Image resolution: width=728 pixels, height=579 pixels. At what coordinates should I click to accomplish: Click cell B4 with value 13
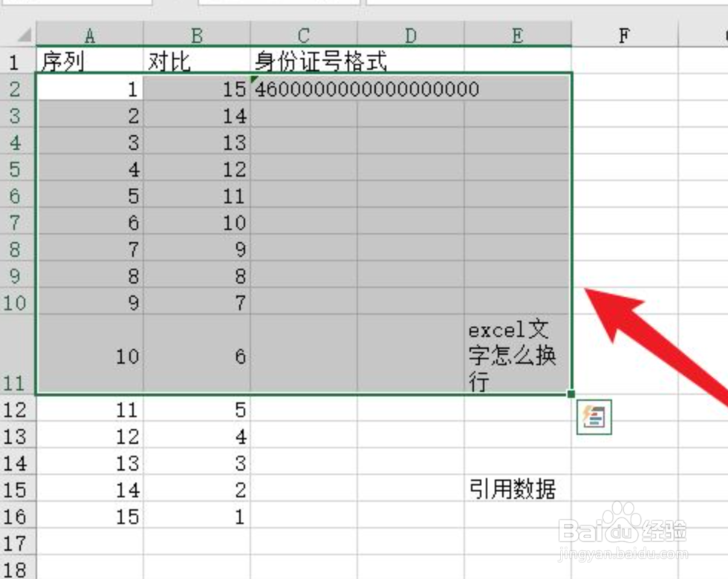(197, 142)
